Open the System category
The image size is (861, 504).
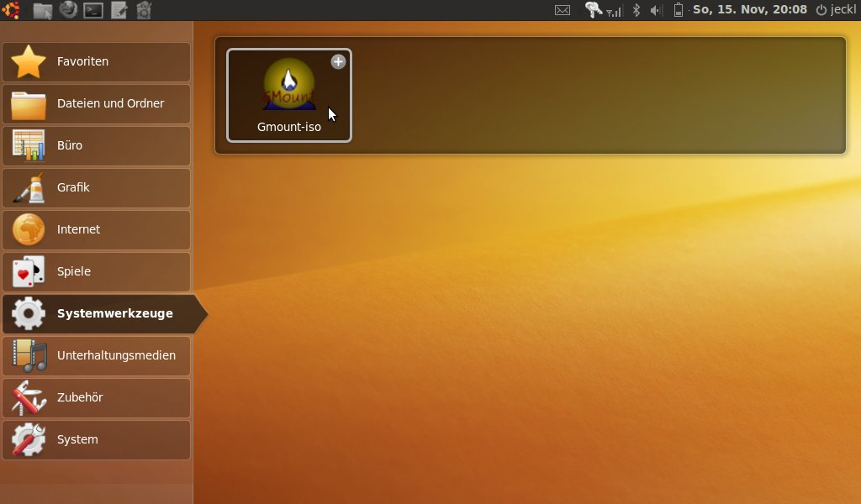click(97, 440)
